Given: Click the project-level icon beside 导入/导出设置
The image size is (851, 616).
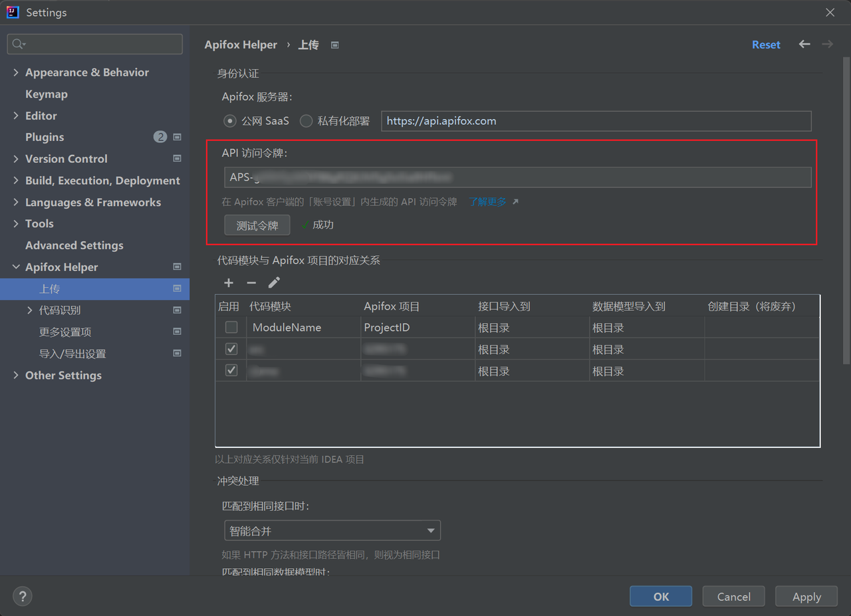Looking at the screenshot, I should coord(177,354).
